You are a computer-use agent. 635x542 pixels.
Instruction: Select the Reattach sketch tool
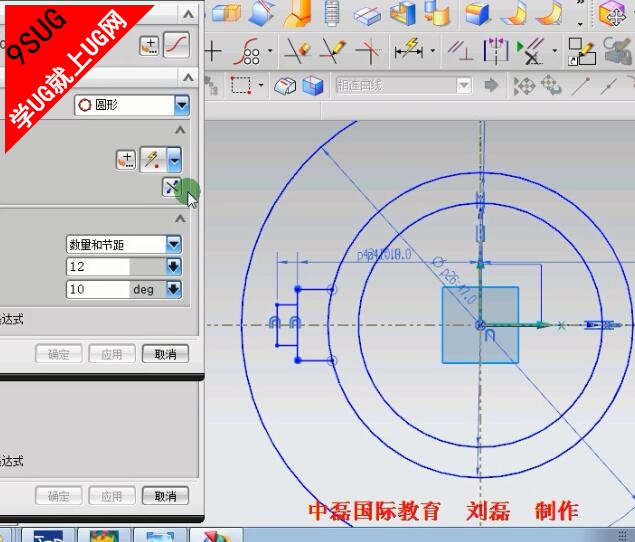(582, 51)
